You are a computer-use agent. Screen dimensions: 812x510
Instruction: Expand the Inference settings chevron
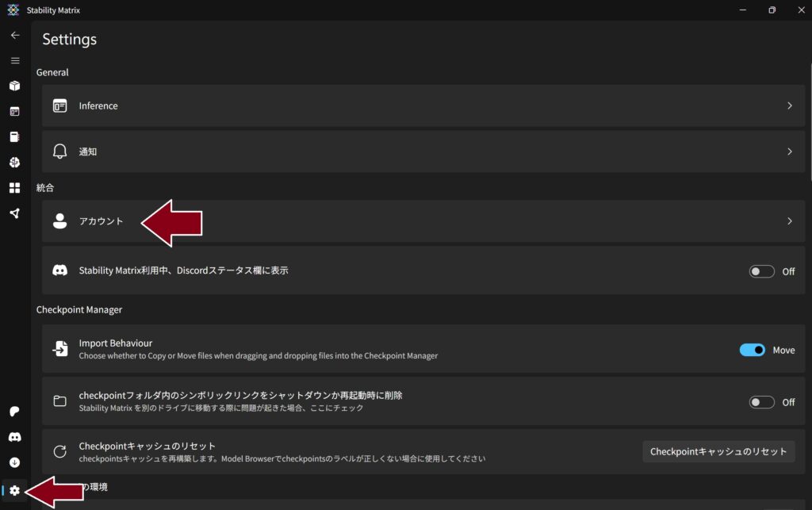(x=790, y=105)
